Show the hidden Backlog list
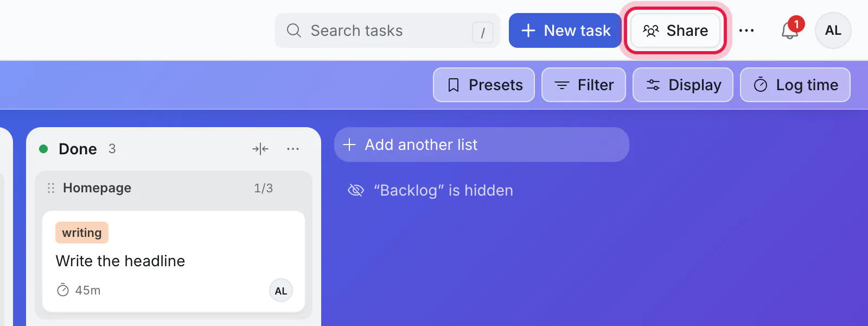This screenshot has width=868, height=326. [430, 190]
